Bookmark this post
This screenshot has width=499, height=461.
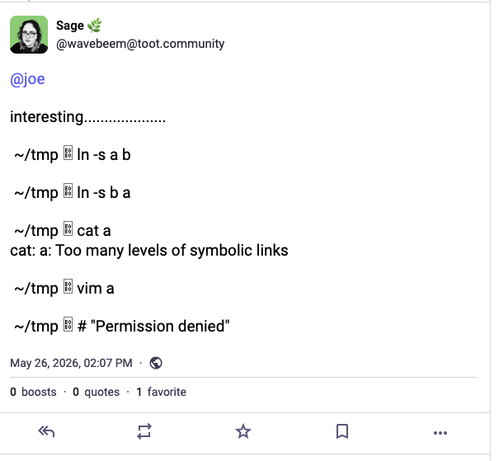(x=342, y=431)
